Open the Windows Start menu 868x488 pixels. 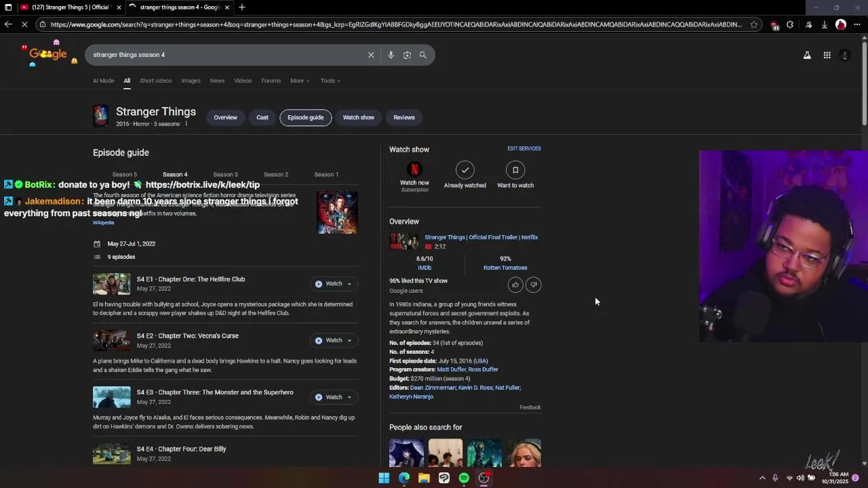click(384, 478)
